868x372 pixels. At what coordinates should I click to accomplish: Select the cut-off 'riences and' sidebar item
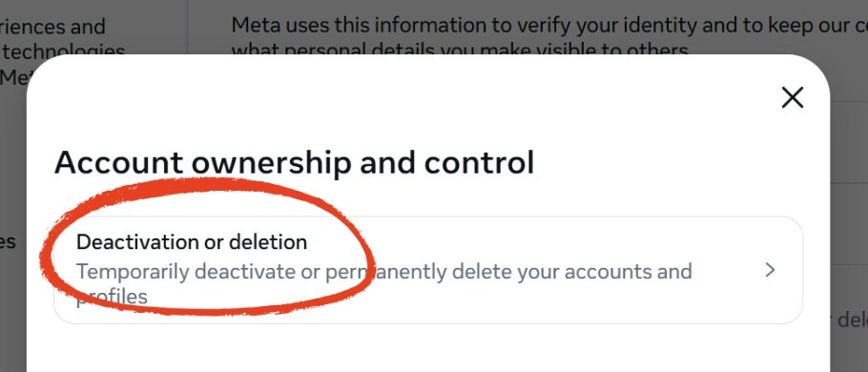pos(52,27)
